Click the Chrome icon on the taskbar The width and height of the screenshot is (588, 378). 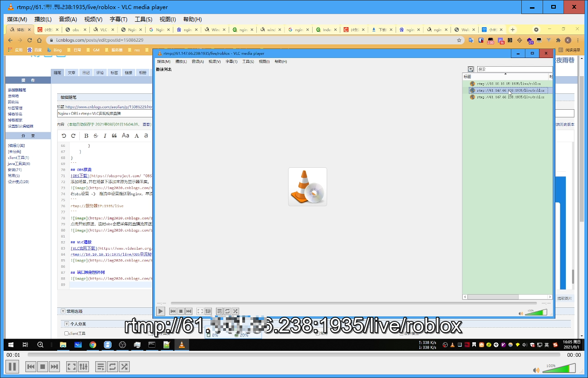click(93, 345)
